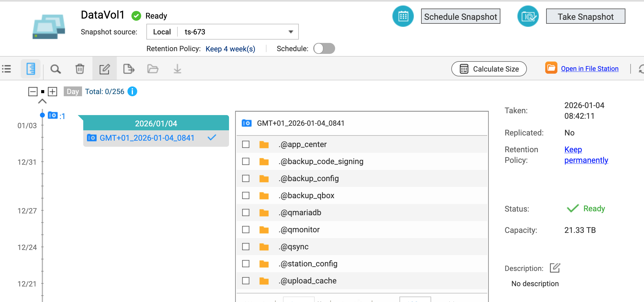
Task: Click the download arrow toolbar icon
Action: click(177, 69)
